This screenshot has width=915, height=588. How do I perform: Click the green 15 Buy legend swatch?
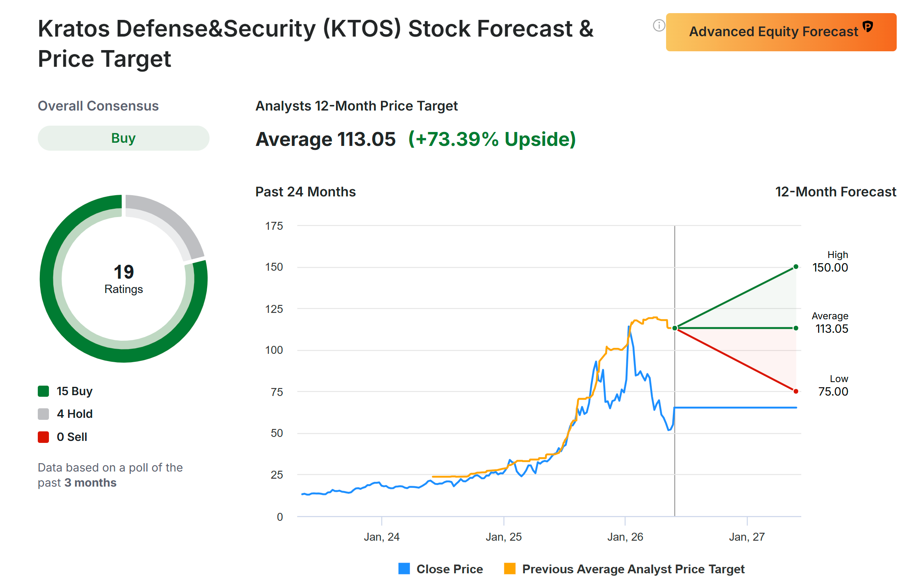[43, 391]
